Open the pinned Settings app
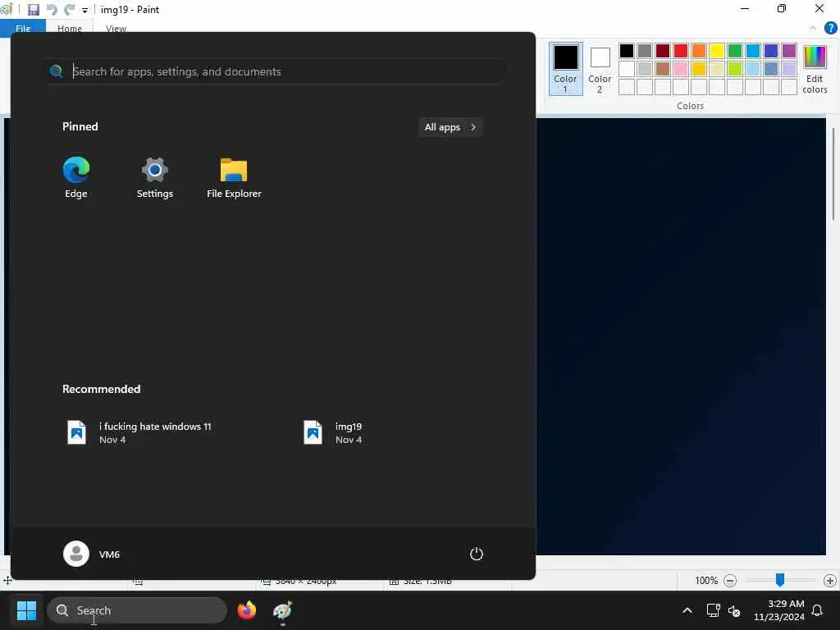Screen dimensions: 840x630 pyautogui.click(x=155, y=177)
